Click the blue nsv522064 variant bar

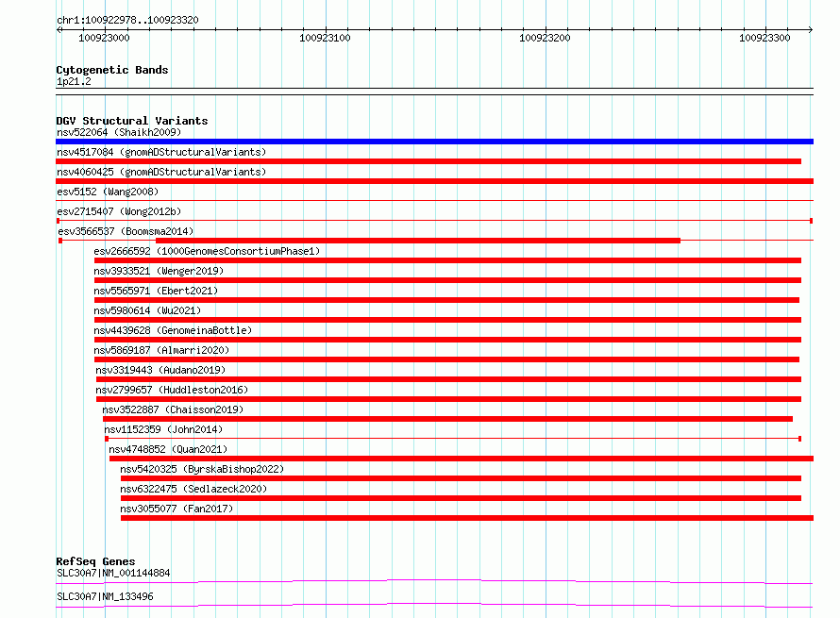click(x=434, y=142)
